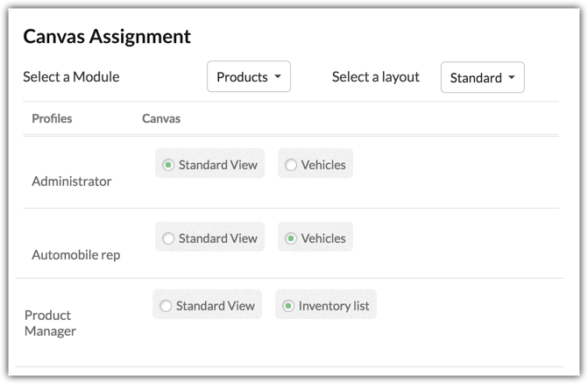Select Vehicles canvas for Administrator profile

pos(291,165)
